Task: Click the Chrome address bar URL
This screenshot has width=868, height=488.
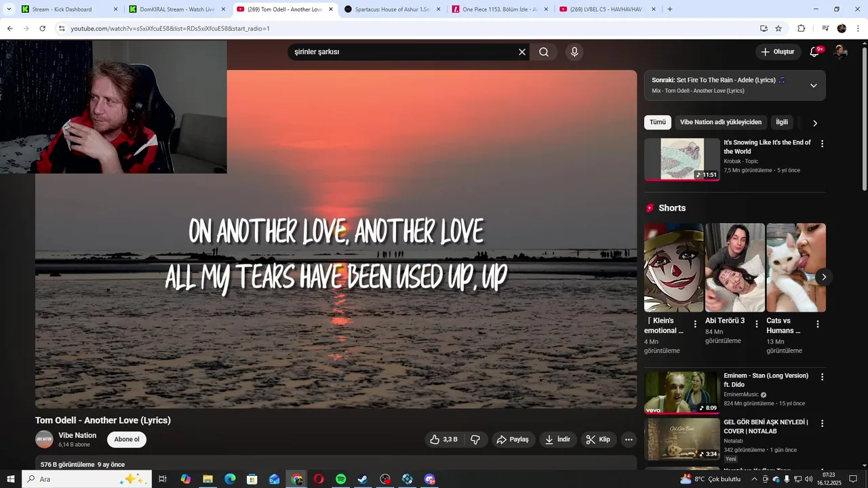Action: coord(170,28)
